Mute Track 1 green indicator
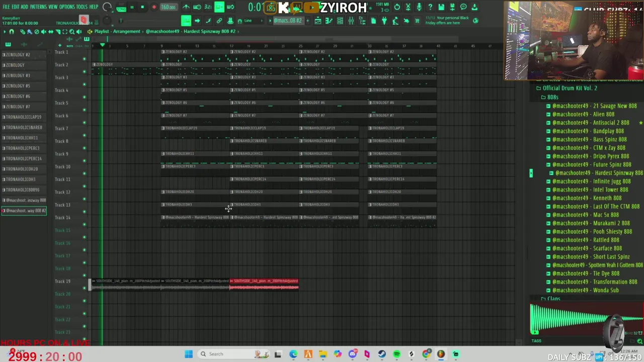Viewport: 644px width, 362px height. 84,58
